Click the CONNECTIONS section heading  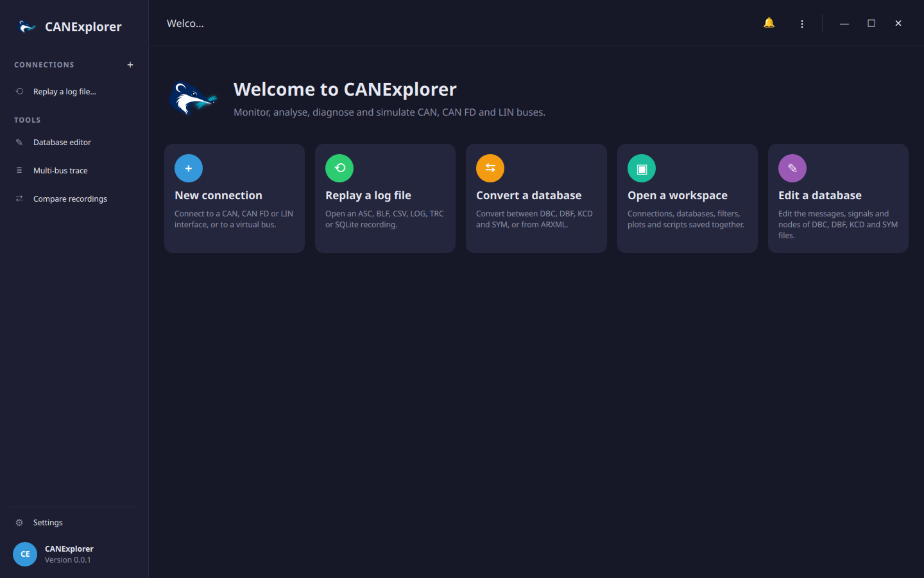(44, 65)
